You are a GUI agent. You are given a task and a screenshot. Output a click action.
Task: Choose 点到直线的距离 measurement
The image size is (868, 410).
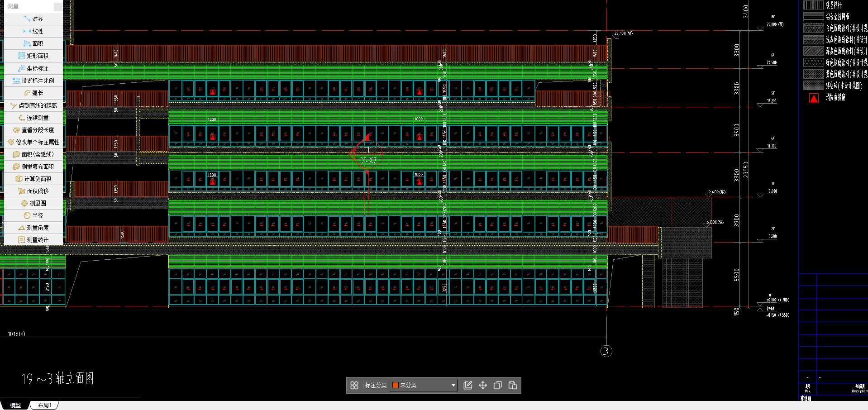tap(33, 105)
